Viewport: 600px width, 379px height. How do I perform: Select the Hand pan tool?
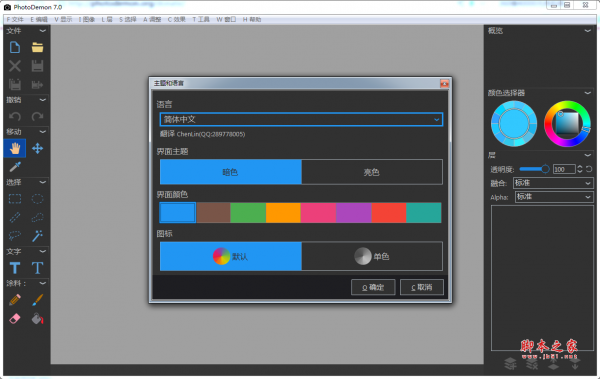click(x=15, y=148)
